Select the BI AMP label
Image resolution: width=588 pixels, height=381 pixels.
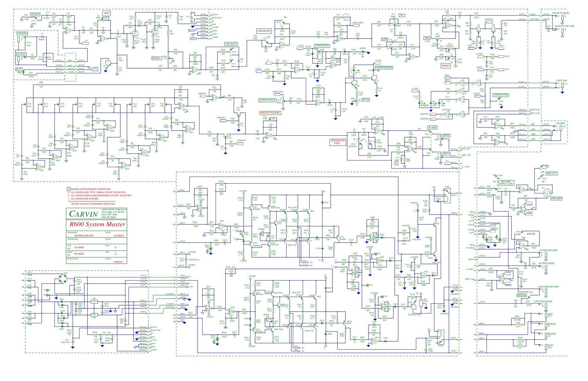[432, 127]
